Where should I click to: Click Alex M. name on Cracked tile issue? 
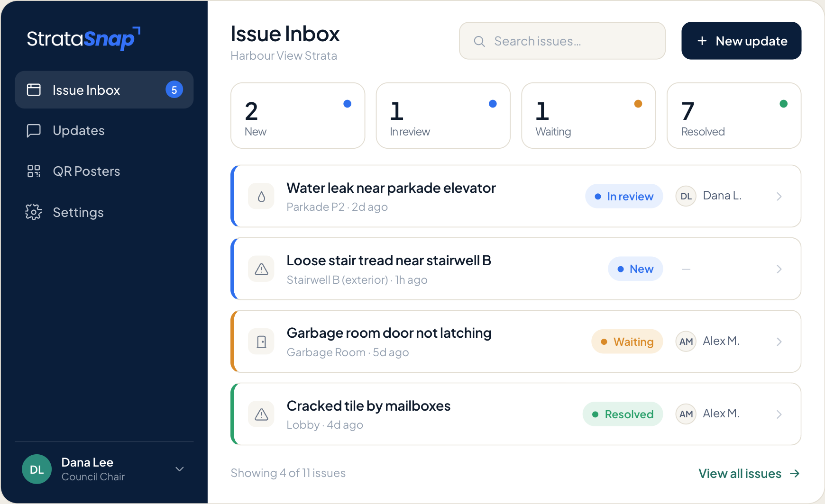pyautogui.click(x=721, y=414)
